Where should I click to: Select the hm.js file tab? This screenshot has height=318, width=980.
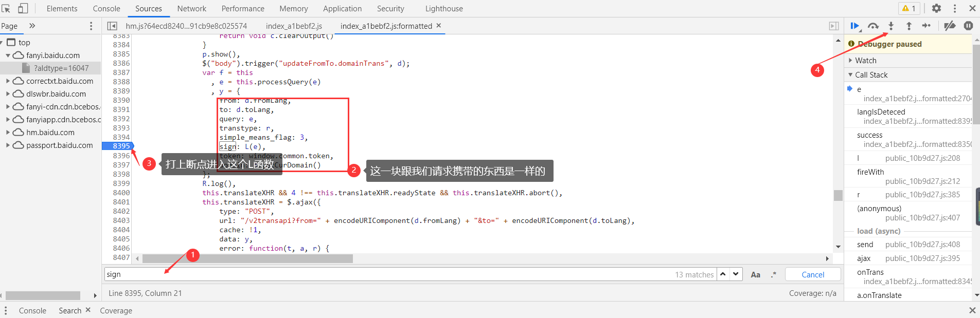(x=186, y=26)
